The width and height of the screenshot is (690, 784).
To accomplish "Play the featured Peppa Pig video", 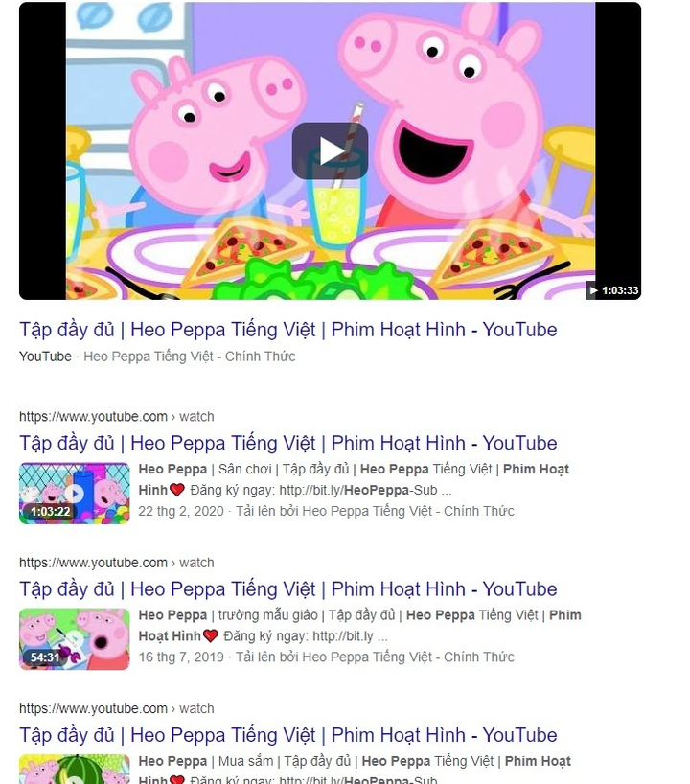I will pyautogui.click(x=330, y=151).
